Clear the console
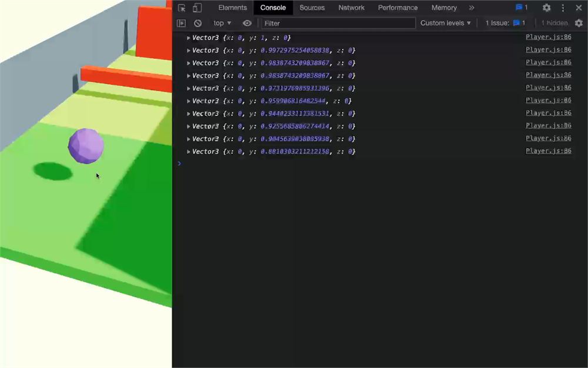The image size is (588, 368). pos(198,24)
